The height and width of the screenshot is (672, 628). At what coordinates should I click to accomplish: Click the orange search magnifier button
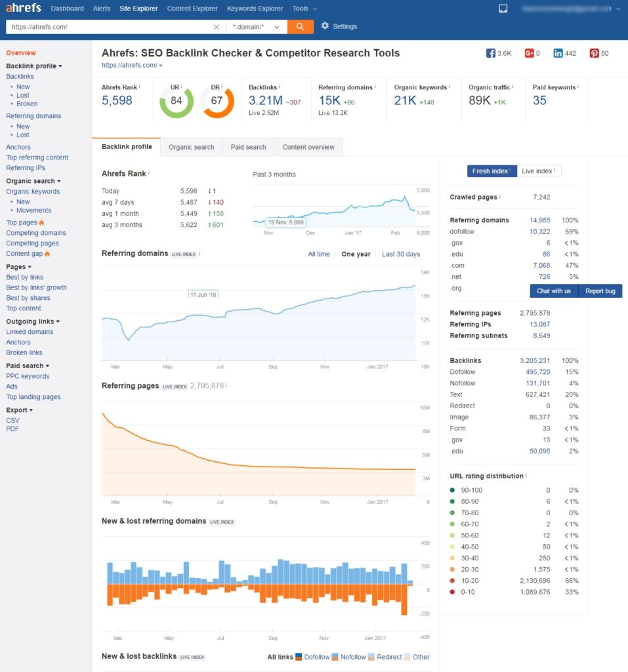tap(300, 26)
